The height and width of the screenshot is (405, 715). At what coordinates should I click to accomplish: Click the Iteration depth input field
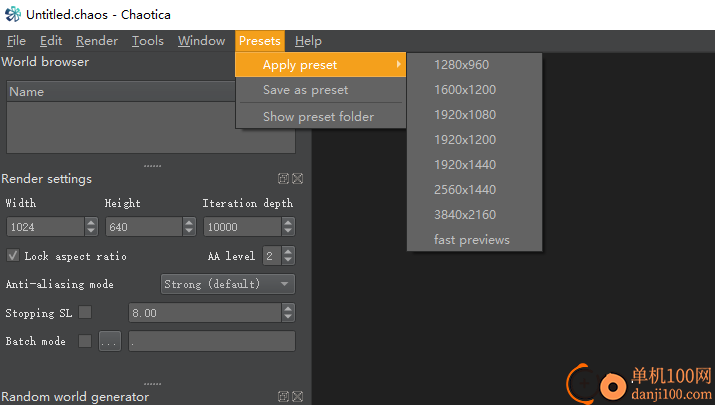(243, 227)
